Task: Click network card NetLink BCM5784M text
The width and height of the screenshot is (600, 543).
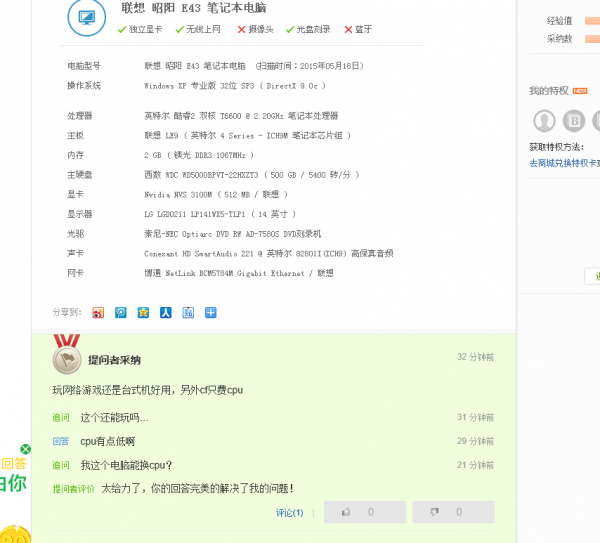Action: [239, 273]
